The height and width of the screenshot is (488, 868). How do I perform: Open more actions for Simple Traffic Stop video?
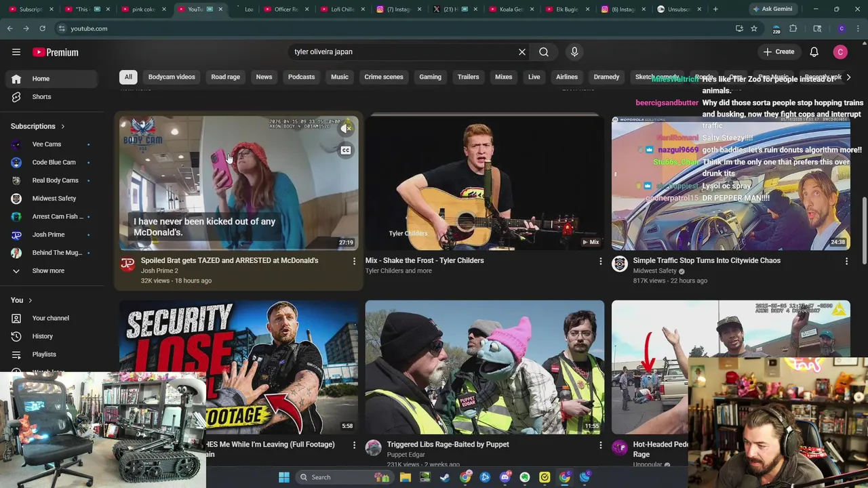(x=846, y=261)
